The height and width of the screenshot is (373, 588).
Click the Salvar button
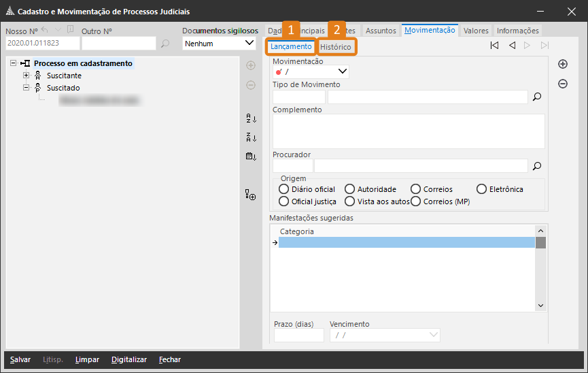point(20,359)
